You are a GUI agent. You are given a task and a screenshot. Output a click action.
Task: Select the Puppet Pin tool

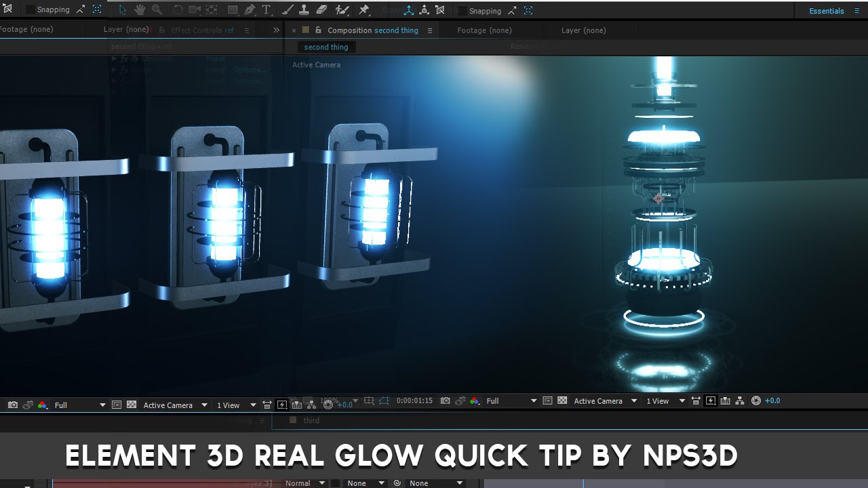364,9
